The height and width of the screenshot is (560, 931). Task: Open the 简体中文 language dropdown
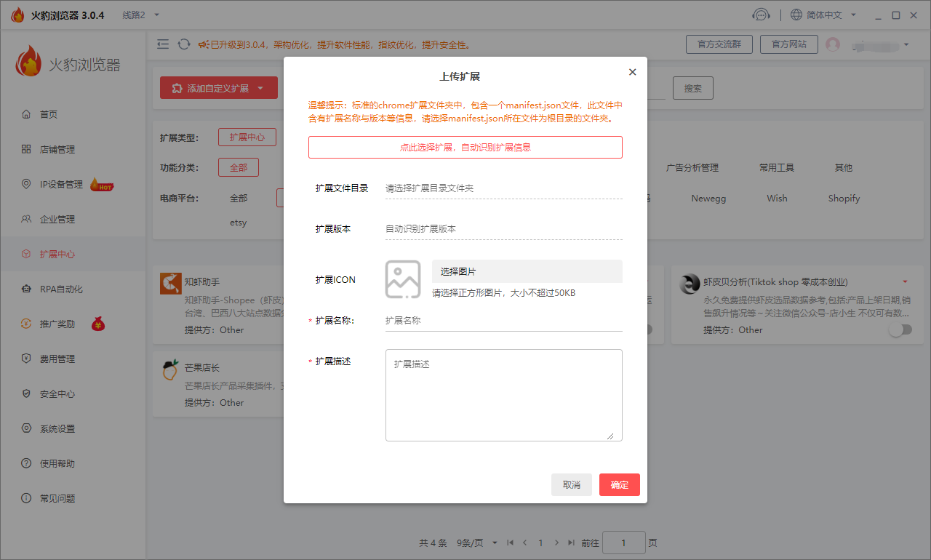pyautogui.click(x=823, y=15)
